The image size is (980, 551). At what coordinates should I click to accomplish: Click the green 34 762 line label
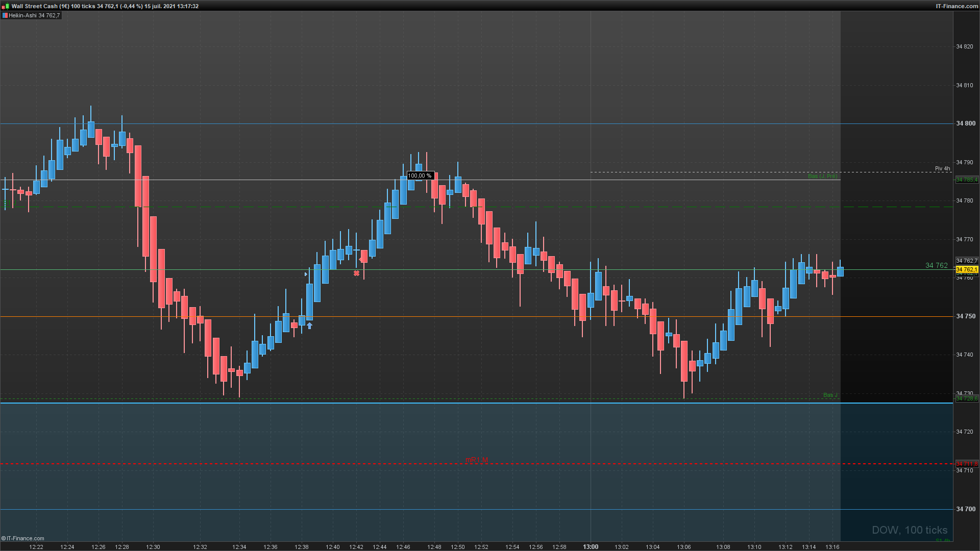pos(936,265)
